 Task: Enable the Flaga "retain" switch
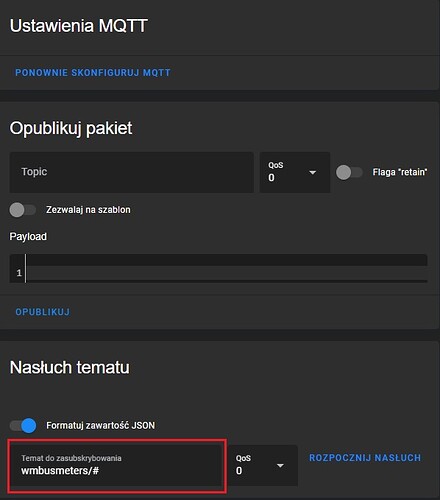click(x=349, y=172)
